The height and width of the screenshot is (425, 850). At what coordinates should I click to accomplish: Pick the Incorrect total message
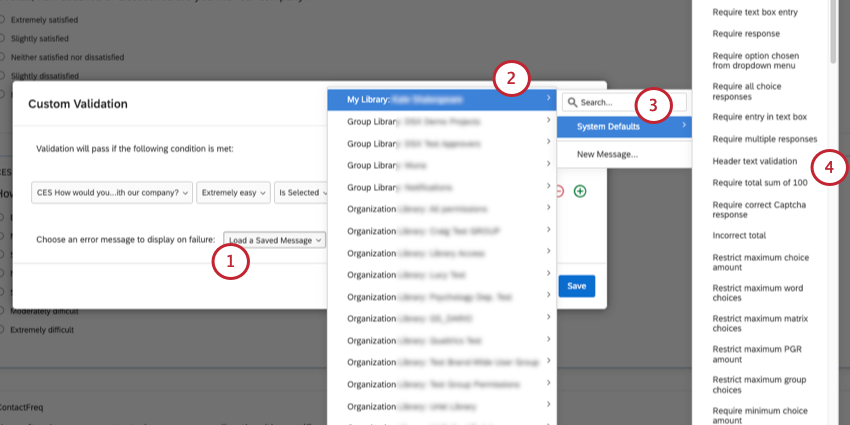tap(739, 237)
